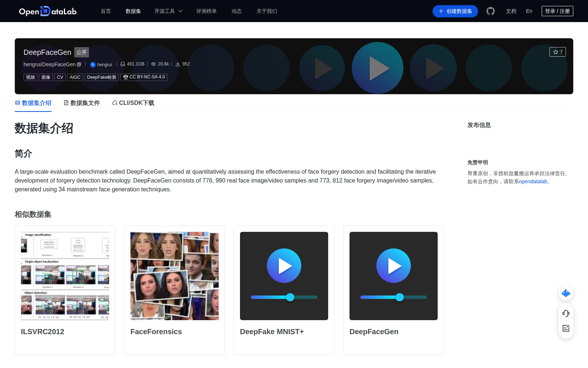
Task: Open the GitHub icon link
Action: pos(491,11)
